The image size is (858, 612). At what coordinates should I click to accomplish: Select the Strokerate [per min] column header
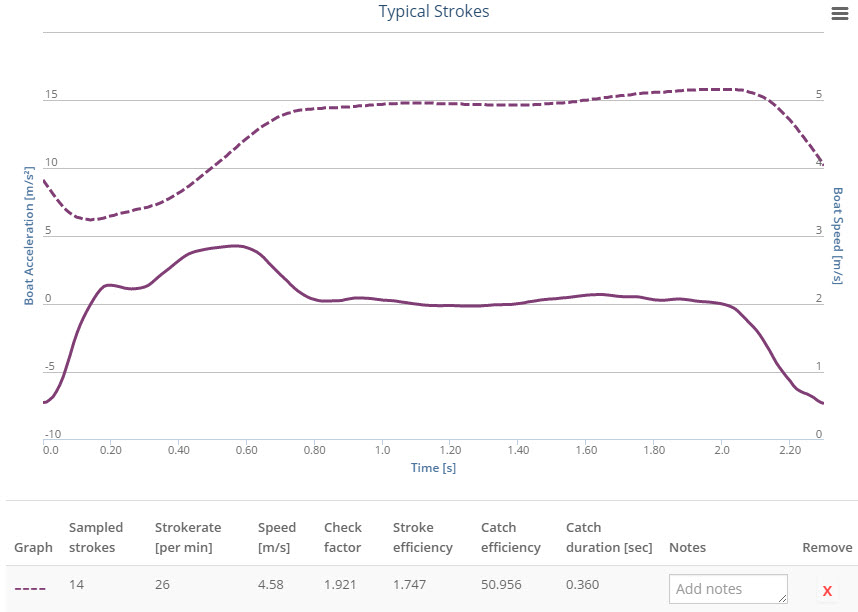point(188,537)
